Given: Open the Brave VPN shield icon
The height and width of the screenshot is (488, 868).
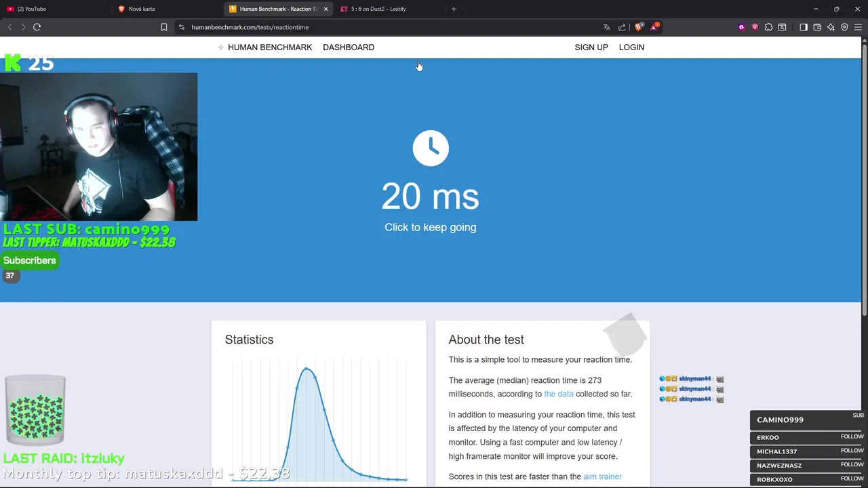Looking at the screenshot, I should (844, 27).
